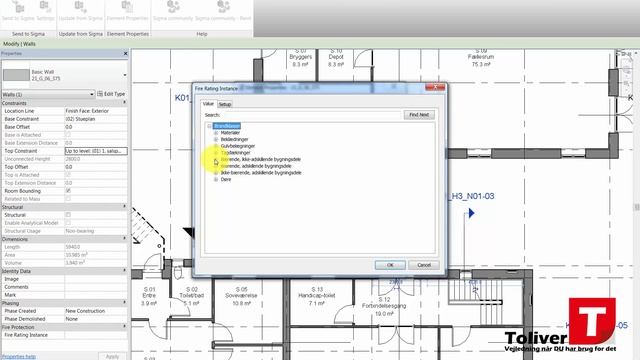Click the Base Offset value field
The width and height of the screenshot is (640, 360).
[96, 127]
